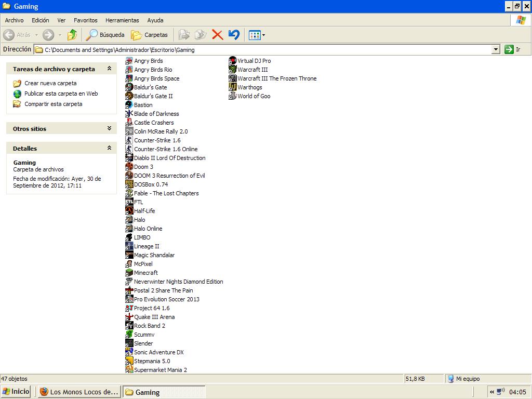Open the Archivo menu
This screenshot has width=532, height=399.
click(14, 20)
